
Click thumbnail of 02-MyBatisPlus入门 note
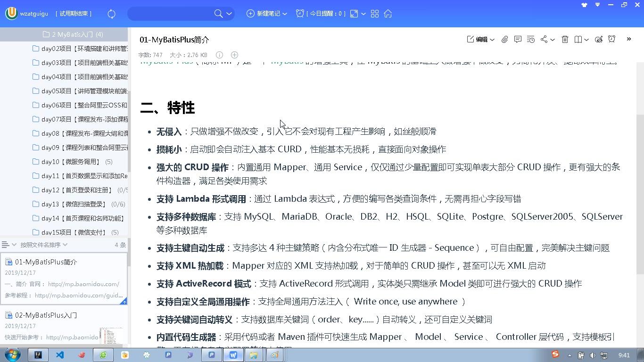click(112, 335)
